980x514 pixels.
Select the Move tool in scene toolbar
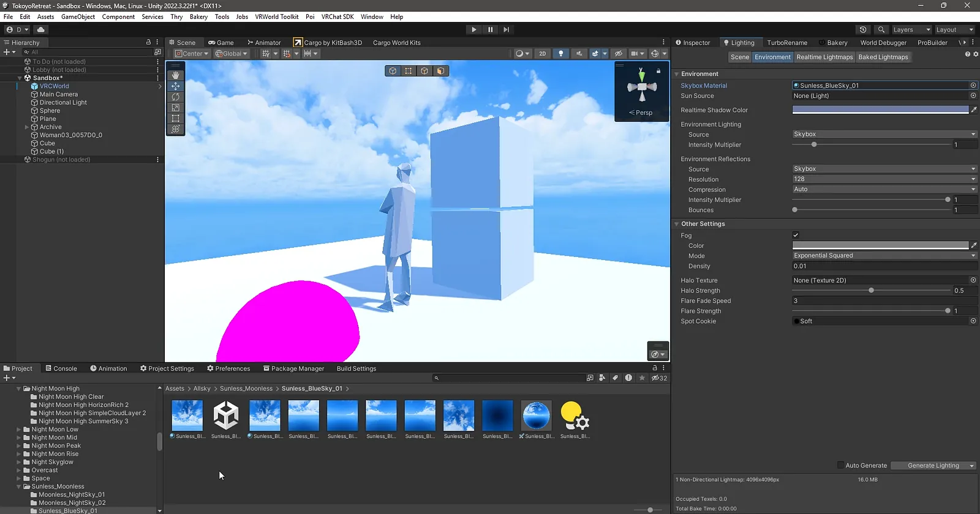click(176, 86)
